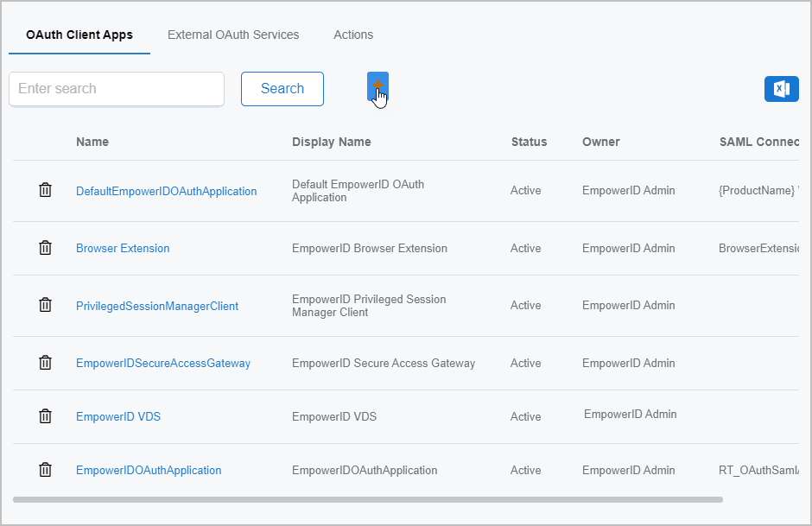This screenshot has width=812, height=526.
Task: Open the Actions tab
Action: point(353,35)
